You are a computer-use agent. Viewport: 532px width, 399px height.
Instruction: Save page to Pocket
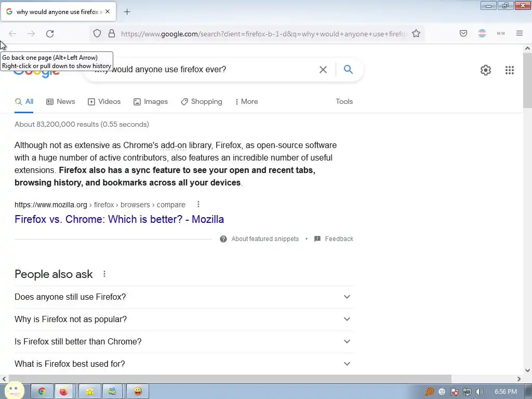tap(463, 33)
